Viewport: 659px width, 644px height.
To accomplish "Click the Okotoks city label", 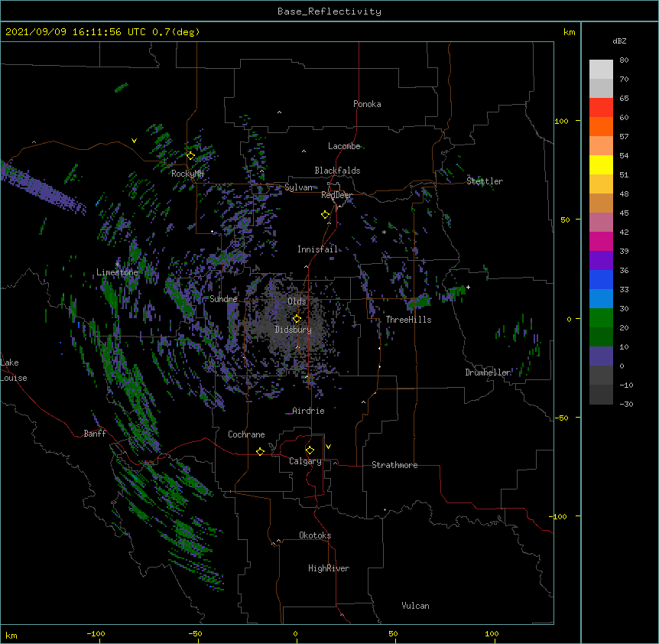I will 315,535.
